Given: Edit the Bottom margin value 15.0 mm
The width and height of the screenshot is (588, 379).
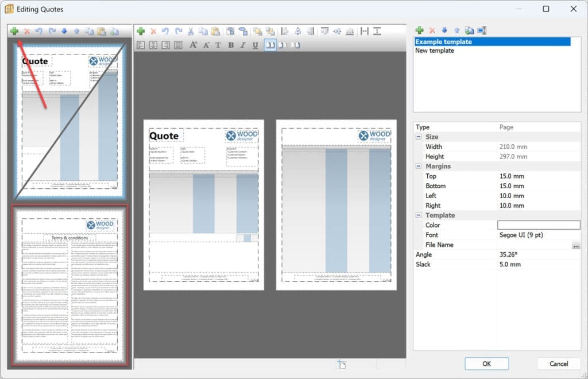Looking at the screenshot, I should [x=539, y=186].
